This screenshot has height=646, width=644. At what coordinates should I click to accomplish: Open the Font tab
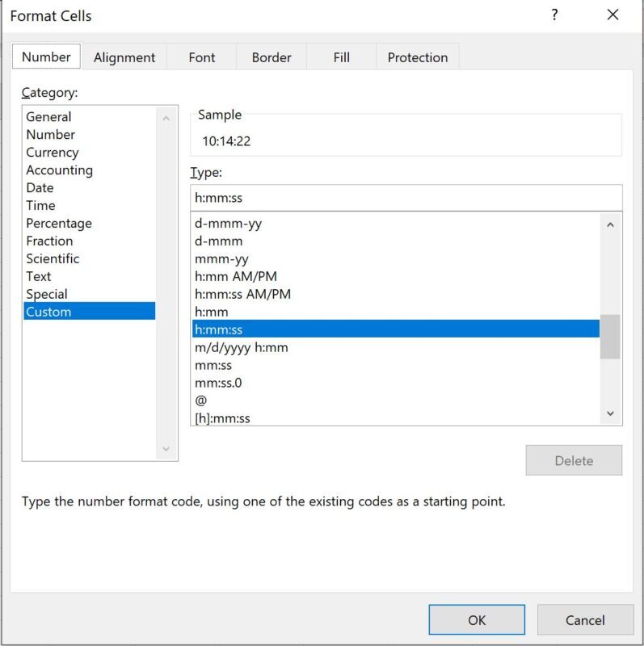click(x=200, y=57)
